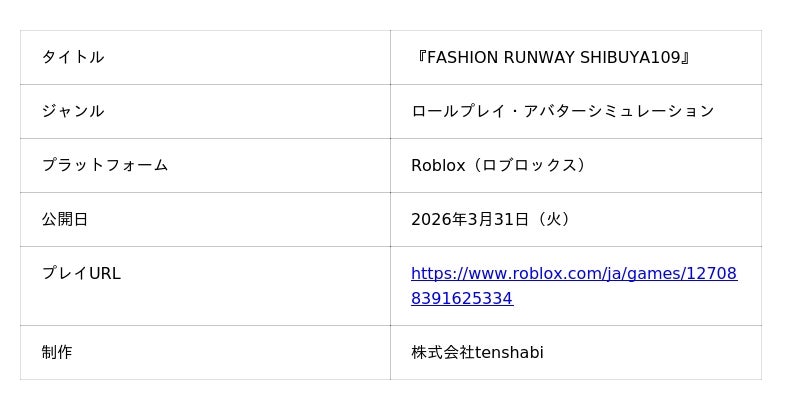Click the second line of the URL 8391625334

pyautogui.click(x=461, y=298)
